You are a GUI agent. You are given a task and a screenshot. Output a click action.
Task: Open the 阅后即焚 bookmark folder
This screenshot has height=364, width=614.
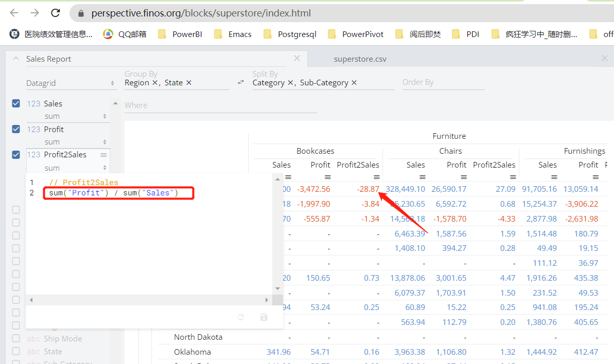point(418,34)
